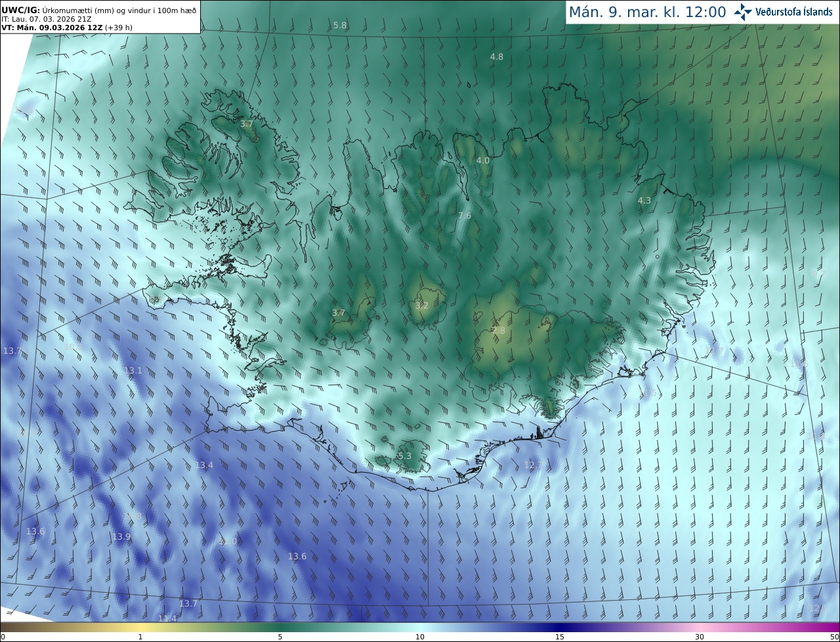Select the 4.0 value in north Iceland

483,161
